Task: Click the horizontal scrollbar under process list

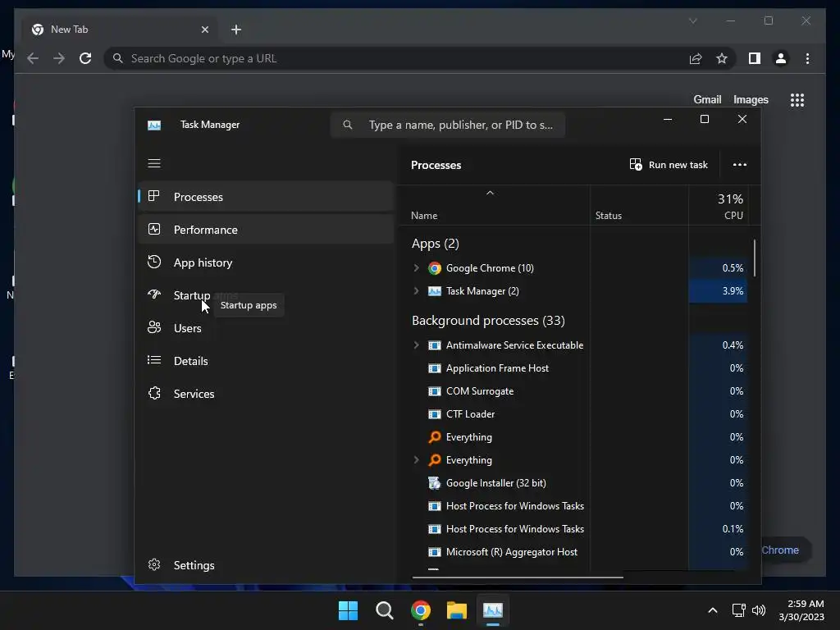Action: click(x=518, y=577)
